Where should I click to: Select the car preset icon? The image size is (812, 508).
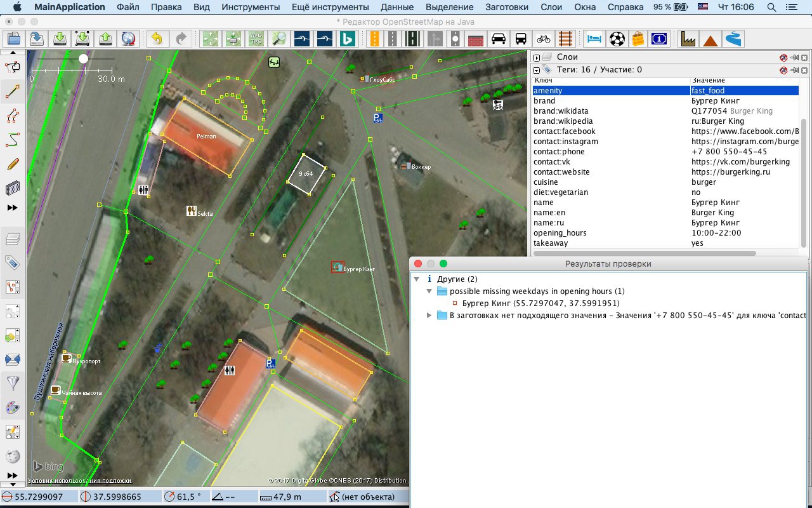pyautogui.click(x=499, y=39)
